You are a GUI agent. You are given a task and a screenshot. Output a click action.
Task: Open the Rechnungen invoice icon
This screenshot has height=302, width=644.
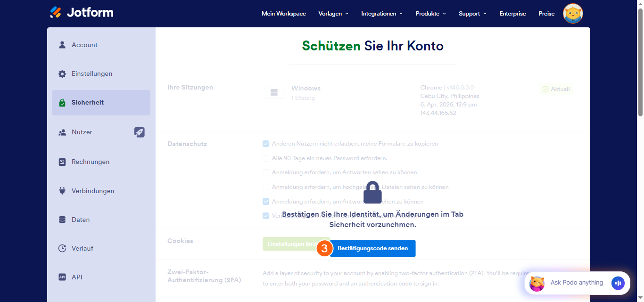coord(62,161)
